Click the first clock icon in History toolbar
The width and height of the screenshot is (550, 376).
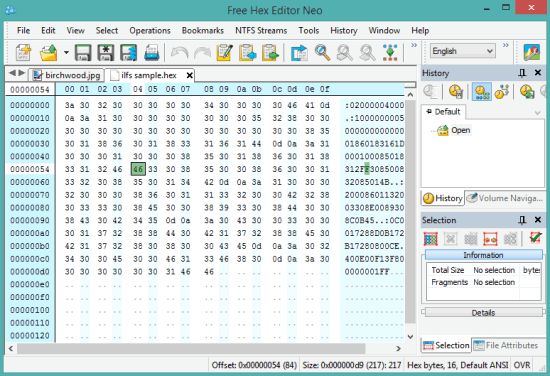click(x=430, y=92)
